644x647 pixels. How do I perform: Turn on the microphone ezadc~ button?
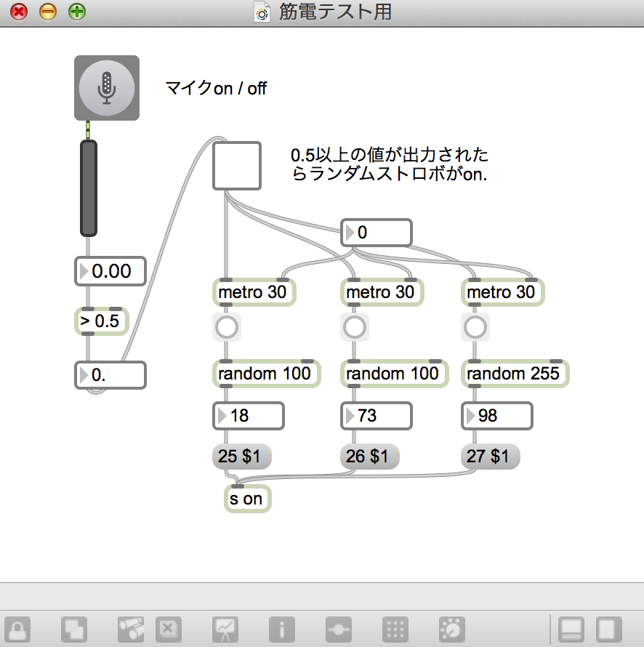point(106,87)
